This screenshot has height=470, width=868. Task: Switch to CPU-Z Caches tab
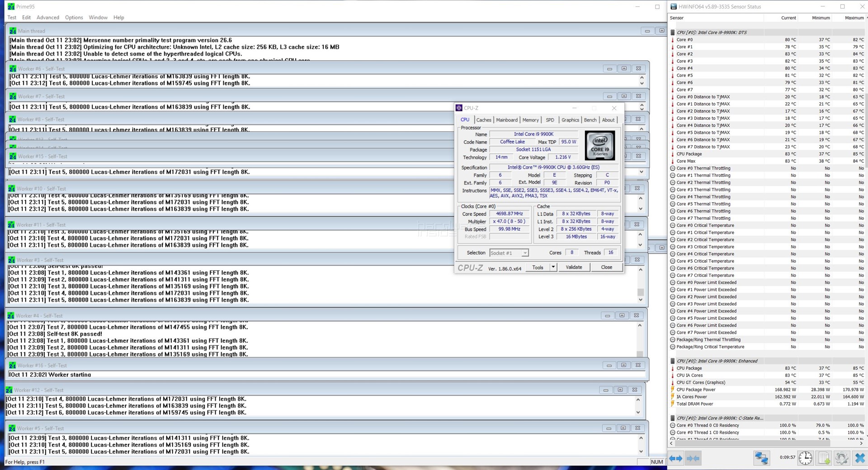click(483, 120)
